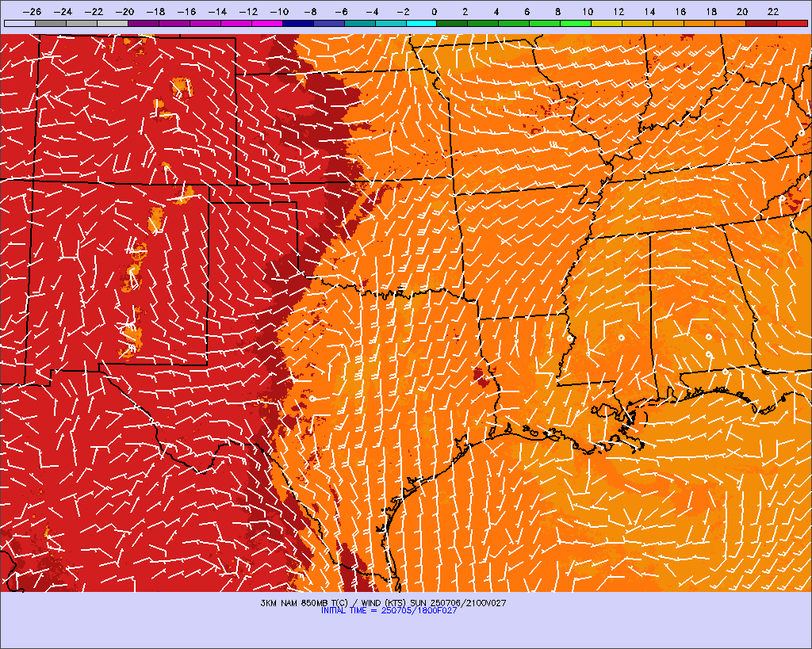The image size is (812, 649).
Task: Click the "-20" scale label
Action: 124,12
